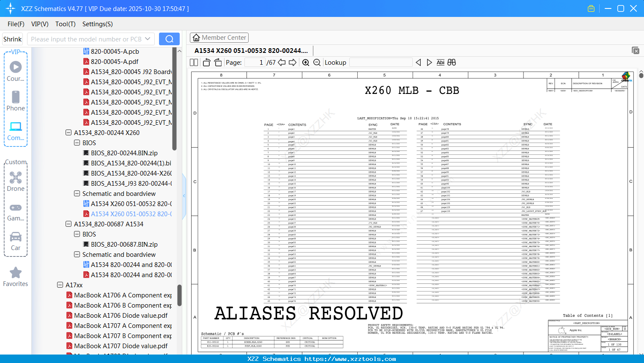644x363 pixels.
Task: Toggle the two-page layout view
Action: tap(194, 63)
